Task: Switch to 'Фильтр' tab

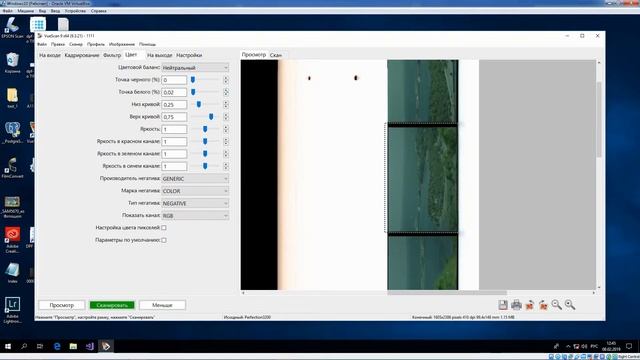Action: tap(112, 55)
